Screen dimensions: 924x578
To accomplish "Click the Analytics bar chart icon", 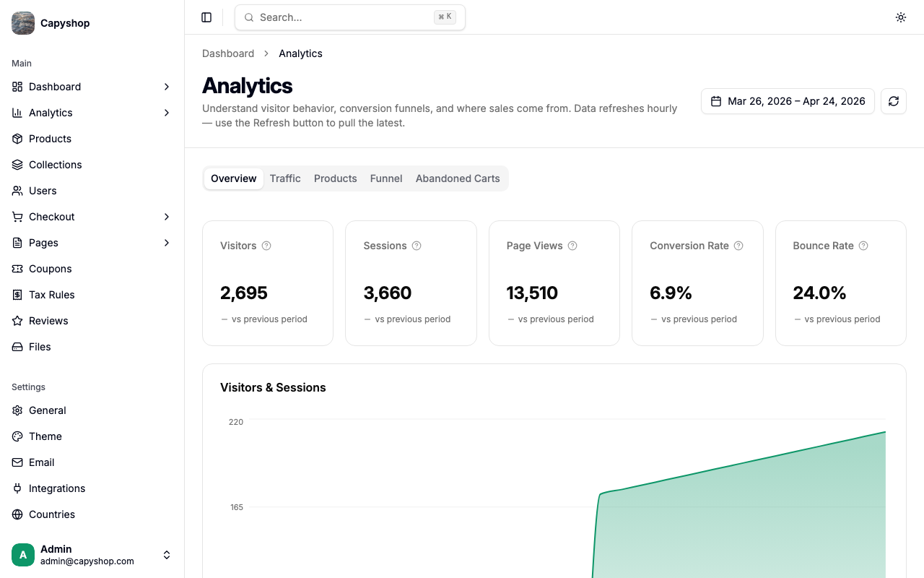I will (x=17, y=113).
